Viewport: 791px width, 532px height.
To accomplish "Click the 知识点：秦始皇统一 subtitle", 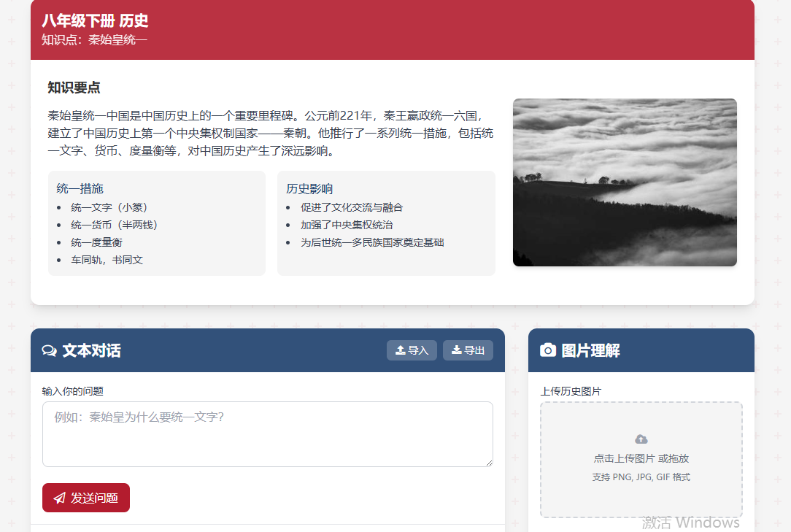I will [x=94, y=40].
